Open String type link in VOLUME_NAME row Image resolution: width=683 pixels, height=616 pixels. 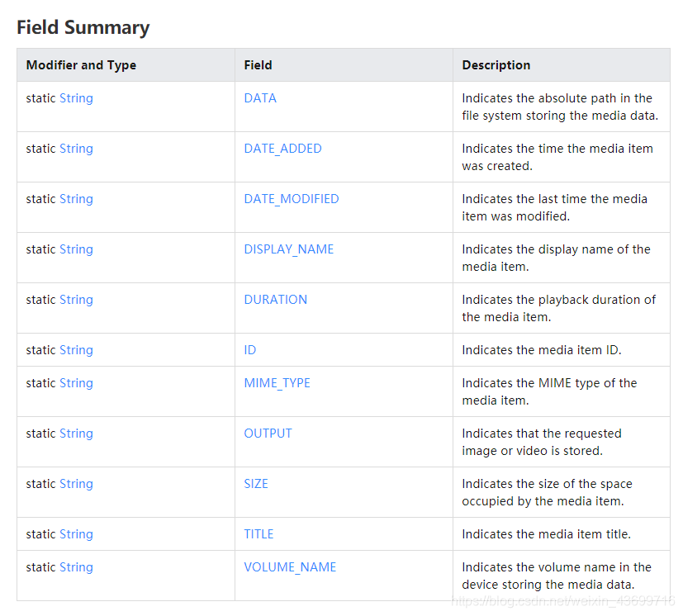click(x=76, y=567)
